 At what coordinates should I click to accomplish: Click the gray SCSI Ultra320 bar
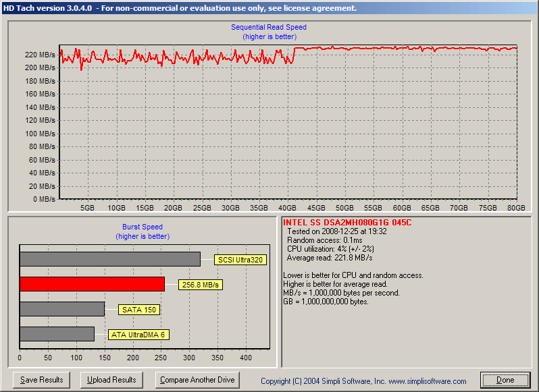click(x=109, y=259)
